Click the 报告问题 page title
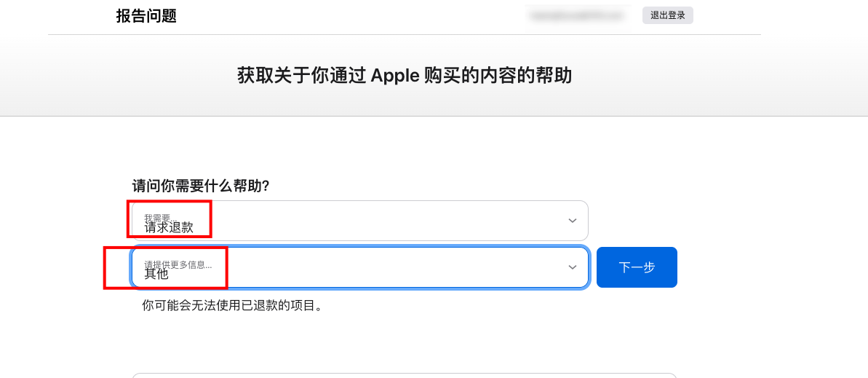Image resolution: width=868 pixels, height=378 pixels. click(146, 16)
